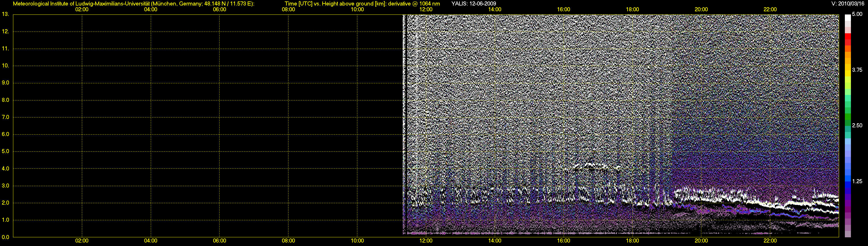The height and width of the screenshot is (246, 868).
Task: Click the 08:00 label on the top time axis
Action: [288, 10]
